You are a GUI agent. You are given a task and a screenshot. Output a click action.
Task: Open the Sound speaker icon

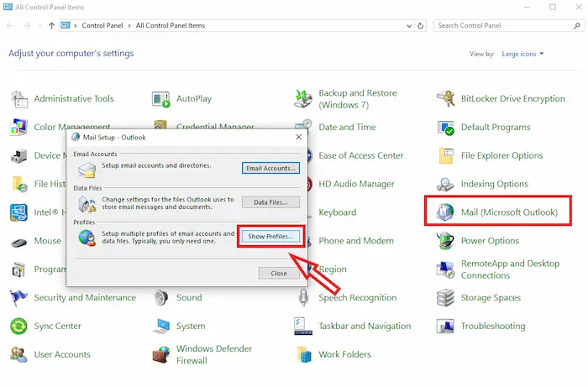point(161,298)
